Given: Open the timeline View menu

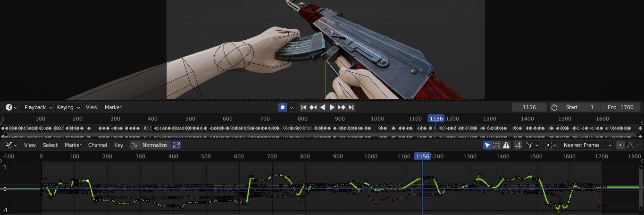Looking at the screenshot, I should click(x=92, y=107).
